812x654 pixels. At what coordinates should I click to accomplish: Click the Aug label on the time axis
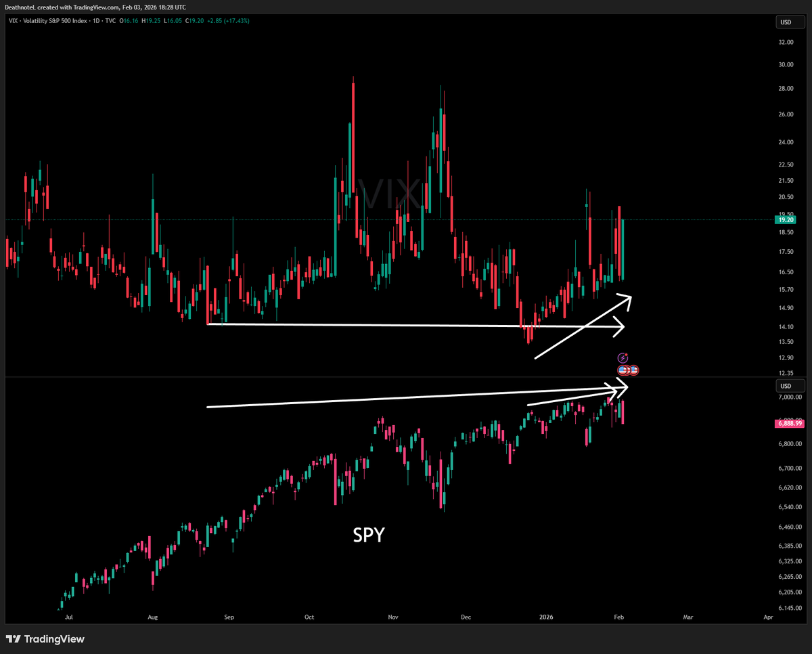tap(152, 617)
